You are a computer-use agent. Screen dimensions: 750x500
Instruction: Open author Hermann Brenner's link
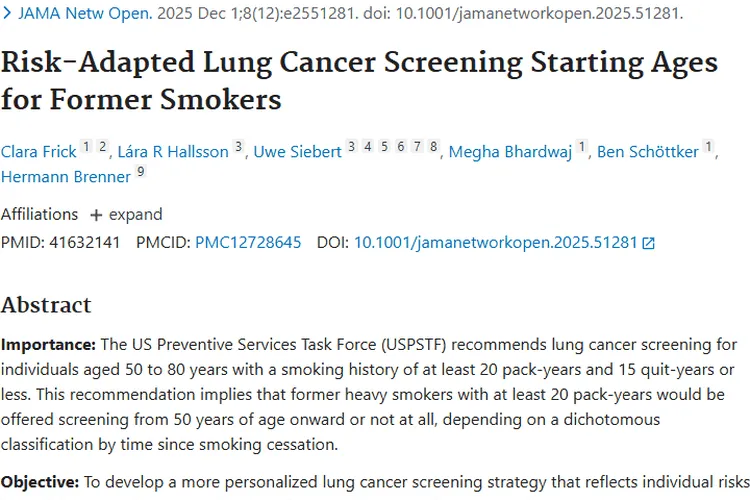(65, 177)
